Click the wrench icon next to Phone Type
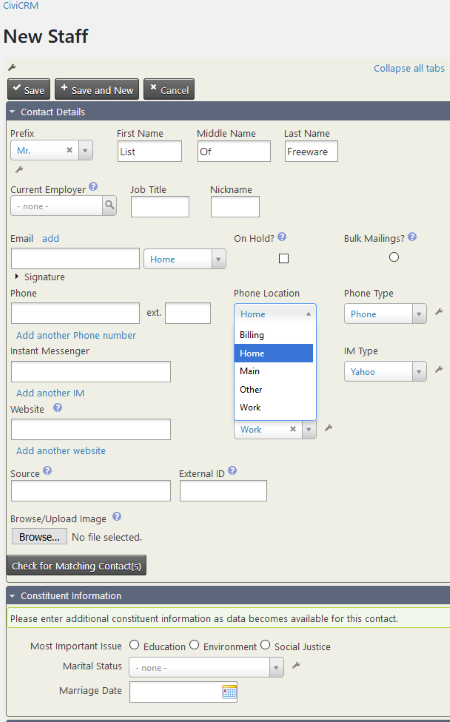The height and width of the screenshot is (722, 450). point(439,312)
